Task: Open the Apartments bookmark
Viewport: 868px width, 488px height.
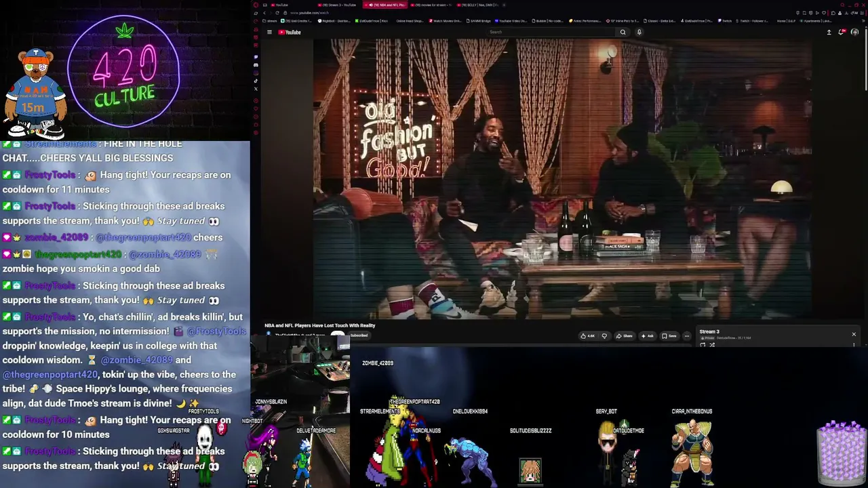Action: coord(816,21)
